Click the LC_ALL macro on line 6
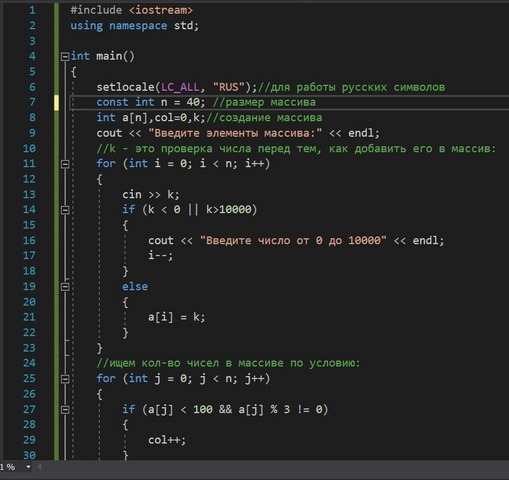This screenshot has height=480, width=509. coord(180,87)
